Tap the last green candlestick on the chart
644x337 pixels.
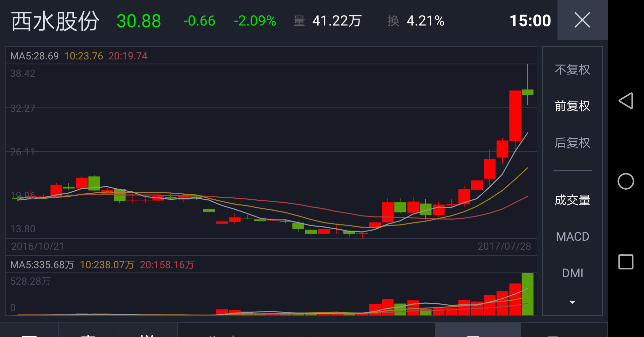click(x=528, y=92)
